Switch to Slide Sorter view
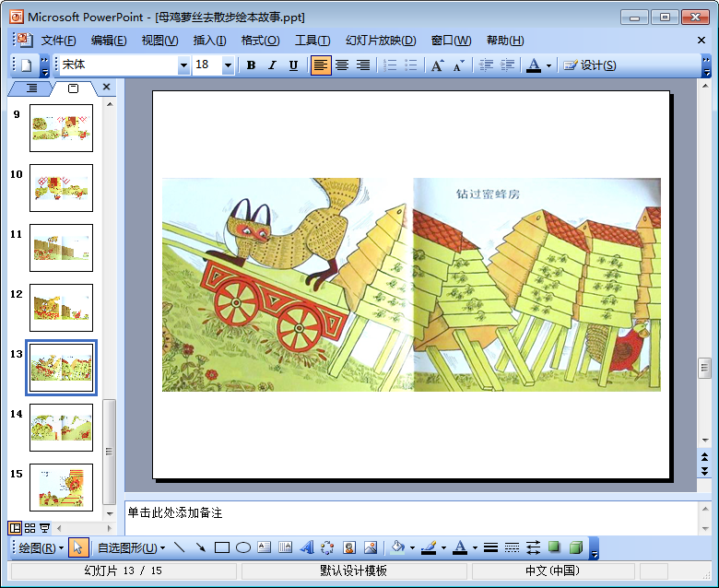Screen dimensions: 719x588 pos(29,528)
